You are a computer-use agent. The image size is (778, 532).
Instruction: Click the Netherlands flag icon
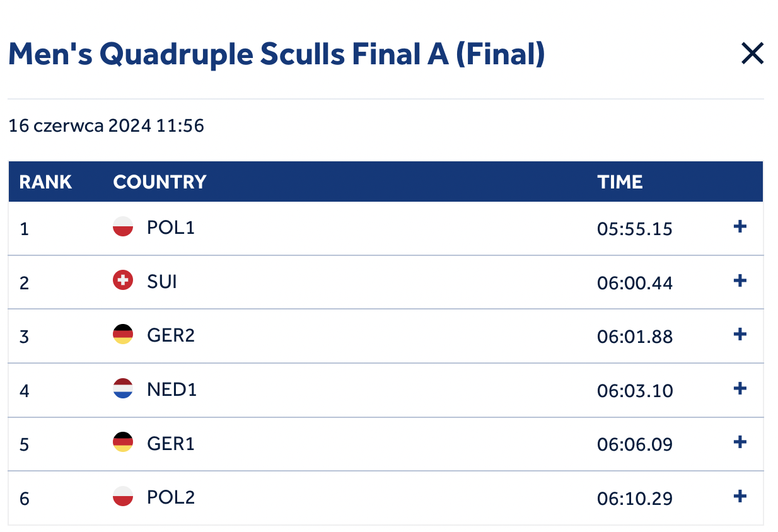tap(123, 389)
